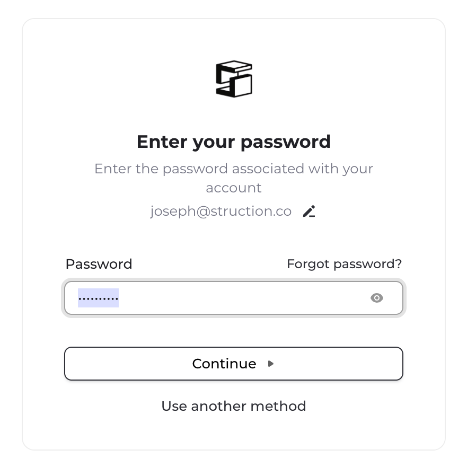Click the subtitle about associated account password
Screen dimensions: 476x476
point(234,169)
